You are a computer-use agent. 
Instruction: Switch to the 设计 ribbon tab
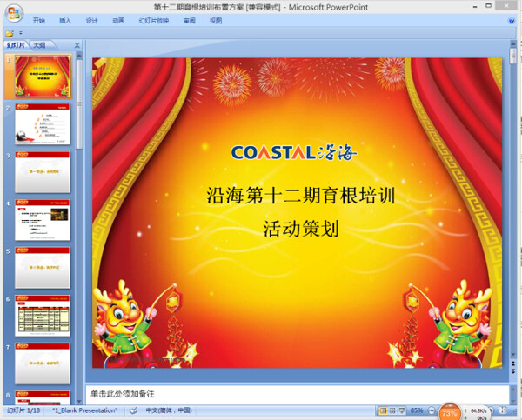point(92,21)
